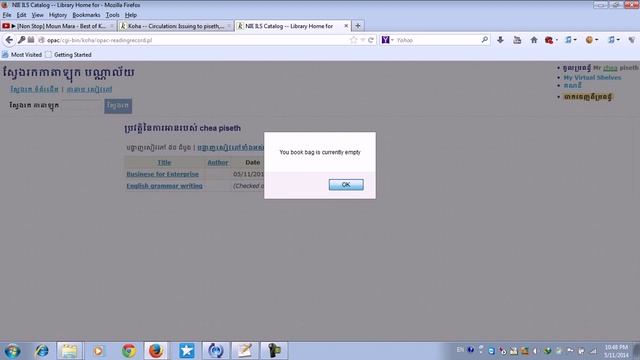Click inside the Yahoo search field
This screenshot has height=360, width=640.
[437, 40]
